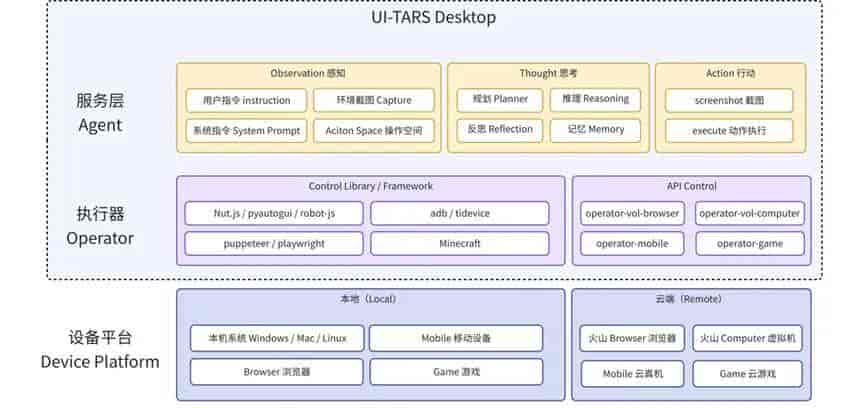This screenshot has width=863, height=408.
Task: Click the "UI-TARS Desktop" title text
Action: (434, 17)
